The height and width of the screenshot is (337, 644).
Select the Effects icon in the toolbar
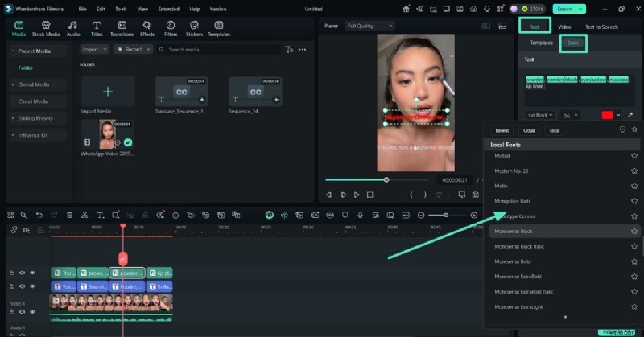[147, 28]
